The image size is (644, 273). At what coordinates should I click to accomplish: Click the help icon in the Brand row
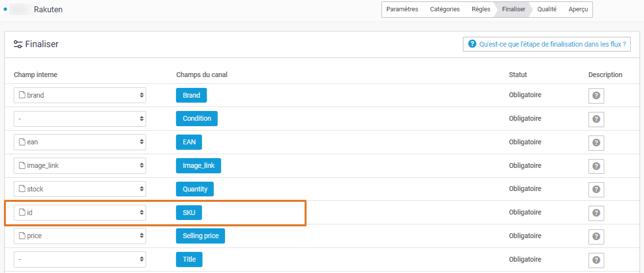596,96
